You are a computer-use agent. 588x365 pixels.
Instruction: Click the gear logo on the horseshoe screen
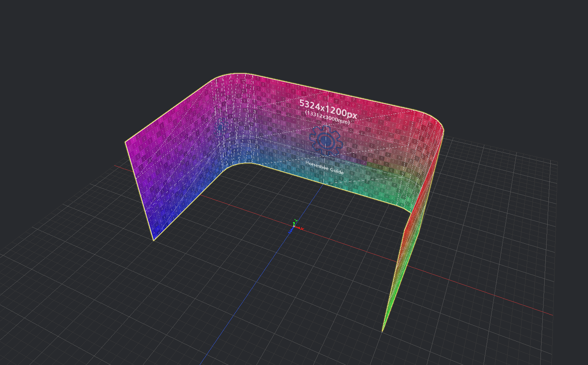pyautogui.click(x=325, y=140)
